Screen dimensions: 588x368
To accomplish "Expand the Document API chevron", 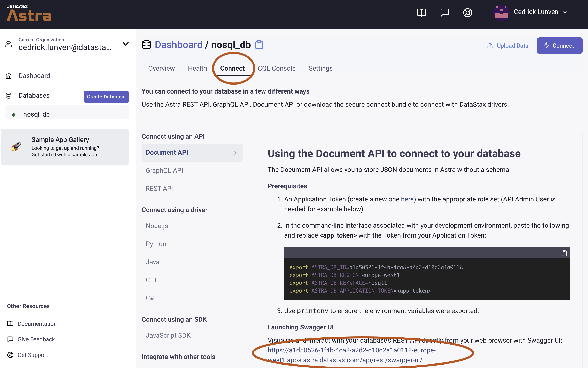I will (235, 153).
